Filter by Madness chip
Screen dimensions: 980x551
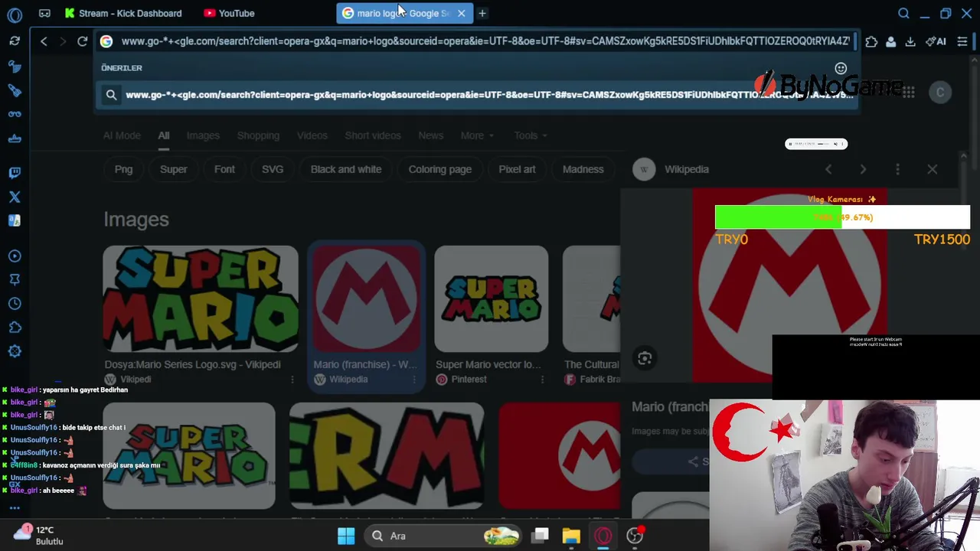(x=583, y=169)
